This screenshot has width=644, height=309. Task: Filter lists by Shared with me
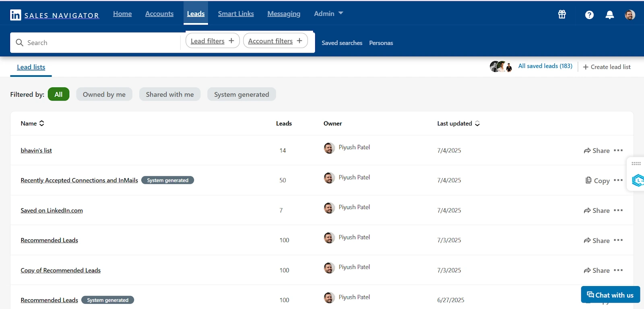[x=170, y=94]
